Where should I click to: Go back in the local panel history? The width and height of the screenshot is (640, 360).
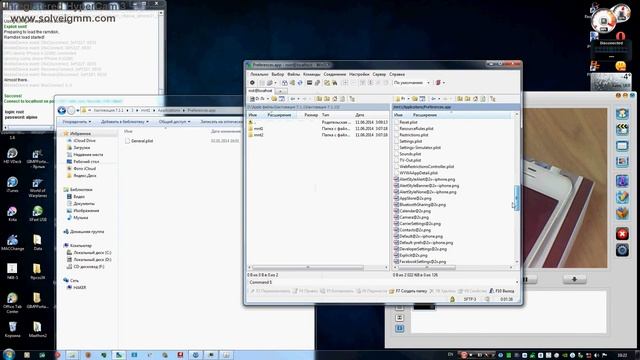[293, 99]
